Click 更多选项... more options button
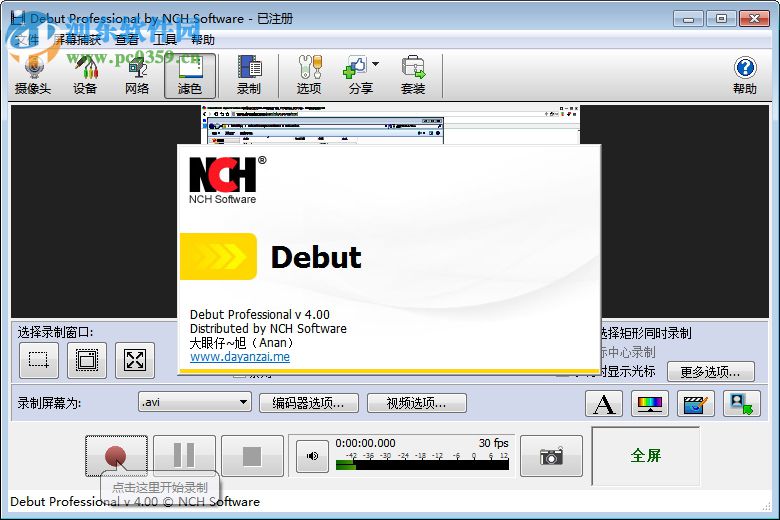Screen dimensions: 780x520 [x=710, y=372]
